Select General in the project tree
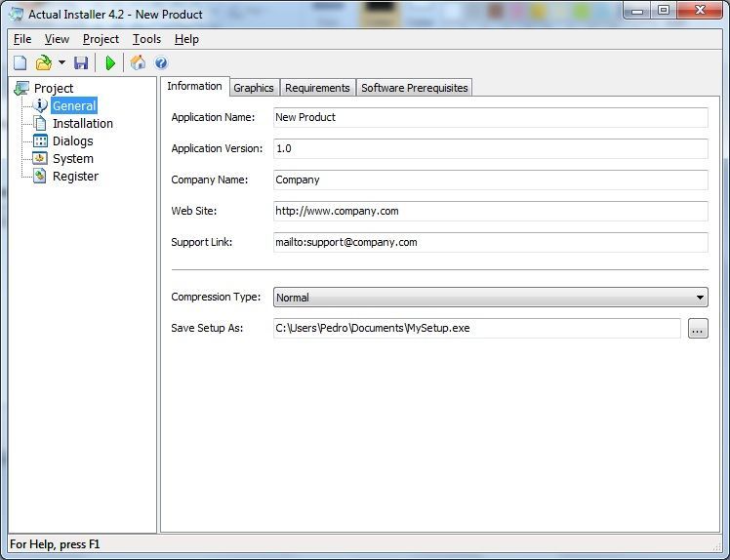 [74, 105]
